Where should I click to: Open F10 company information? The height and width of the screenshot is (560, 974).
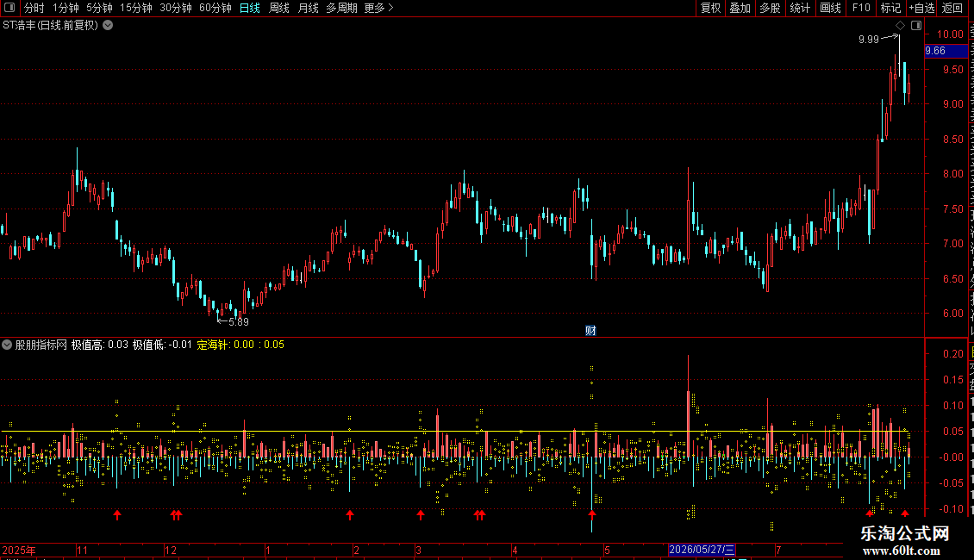[861, 8]
